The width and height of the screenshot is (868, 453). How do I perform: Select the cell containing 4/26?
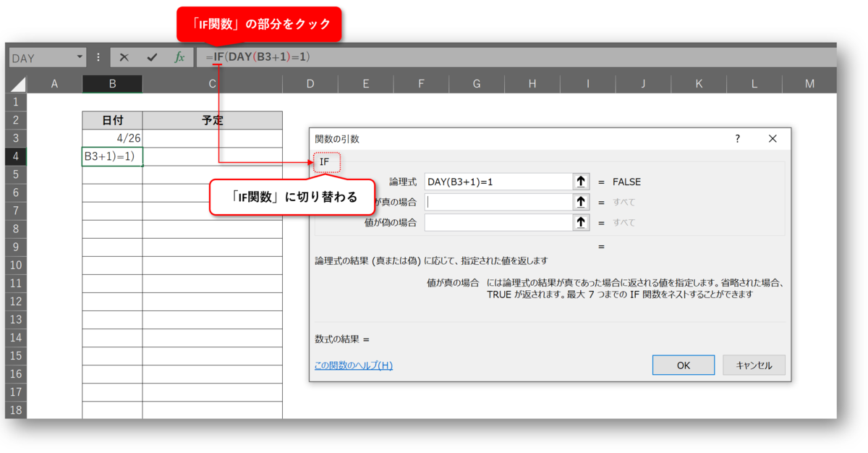[112, 137]
